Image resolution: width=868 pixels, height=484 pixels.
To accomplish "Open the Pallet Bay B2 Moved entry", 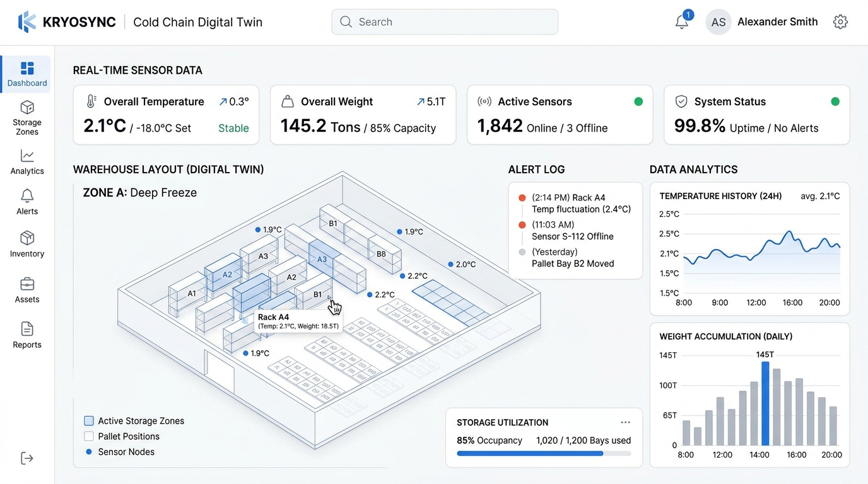I will (573, 258).
